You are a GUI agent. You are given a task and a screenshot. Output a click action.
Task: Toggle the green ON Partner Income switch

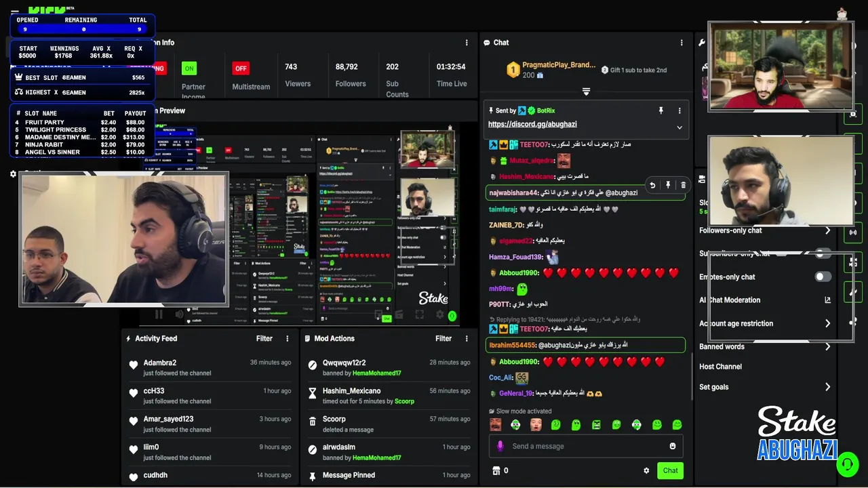tap(189, 68)
